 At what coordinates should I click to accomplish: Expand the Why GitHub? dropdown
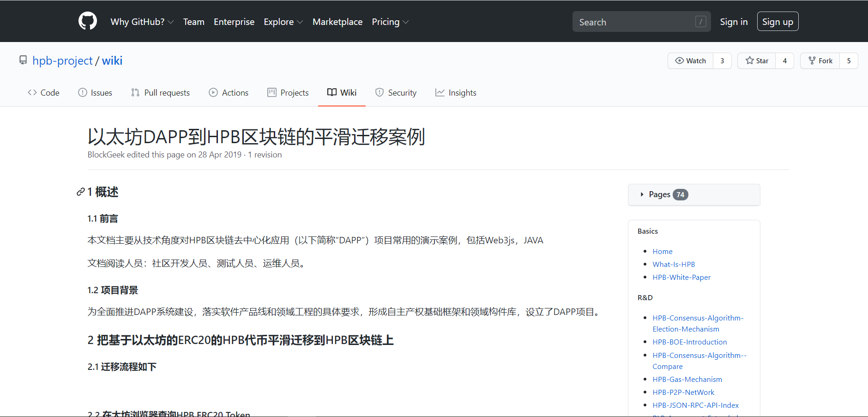(x=142, y=22)
